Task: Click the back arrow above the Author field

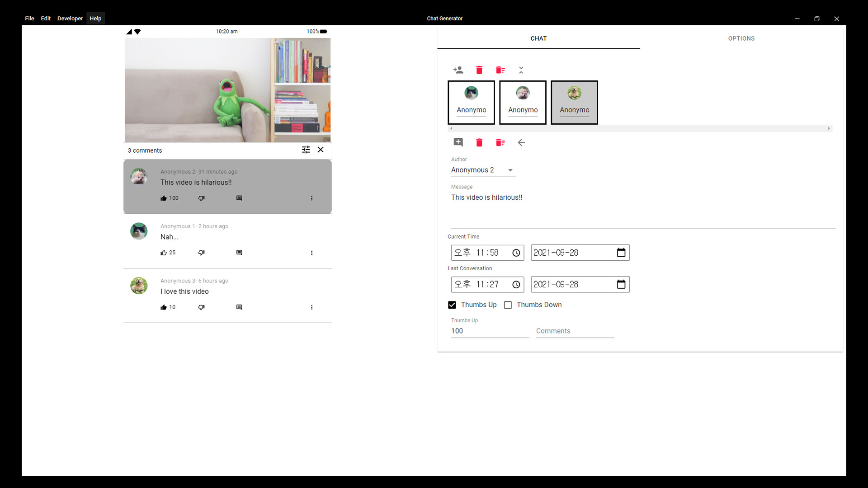Action: [521, 142]
